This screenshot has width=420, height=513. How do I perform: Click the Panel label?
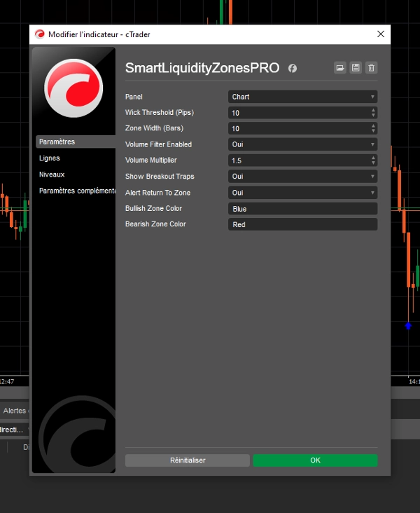point(134,97)
